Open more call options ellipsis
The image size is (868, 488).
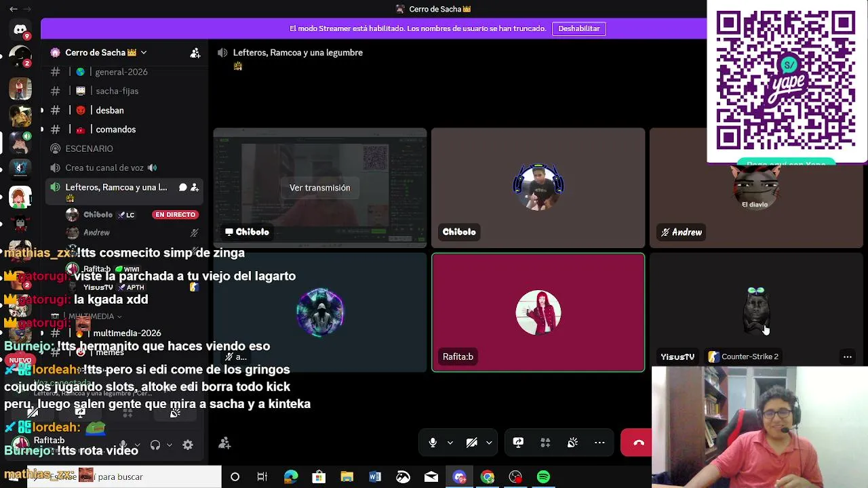point(599,443)
